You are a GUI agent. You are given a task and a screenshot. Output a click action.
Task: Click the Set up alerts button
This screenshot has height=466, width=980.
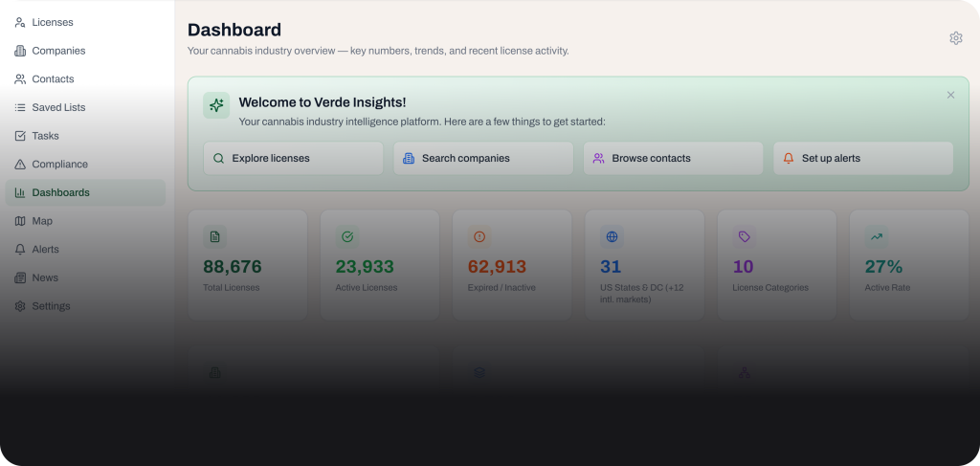(x=863, y=158)
